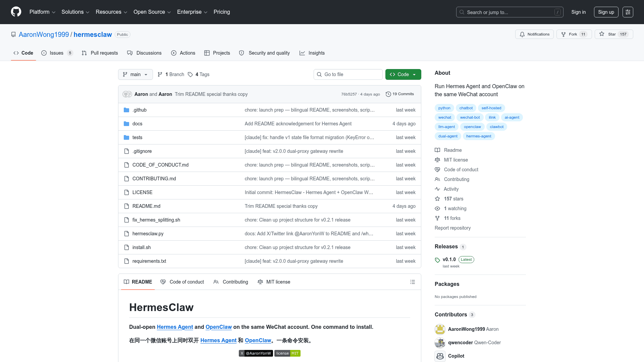
Task: Switch to the Issues tab
Action: (56, 53)
